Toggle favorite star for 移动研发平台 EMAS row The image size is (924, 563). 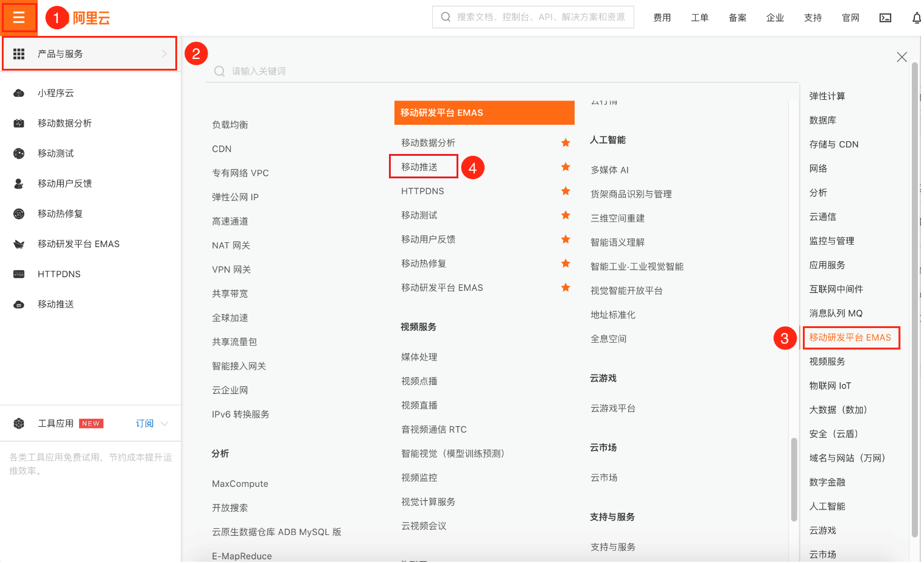pos(565,287)
